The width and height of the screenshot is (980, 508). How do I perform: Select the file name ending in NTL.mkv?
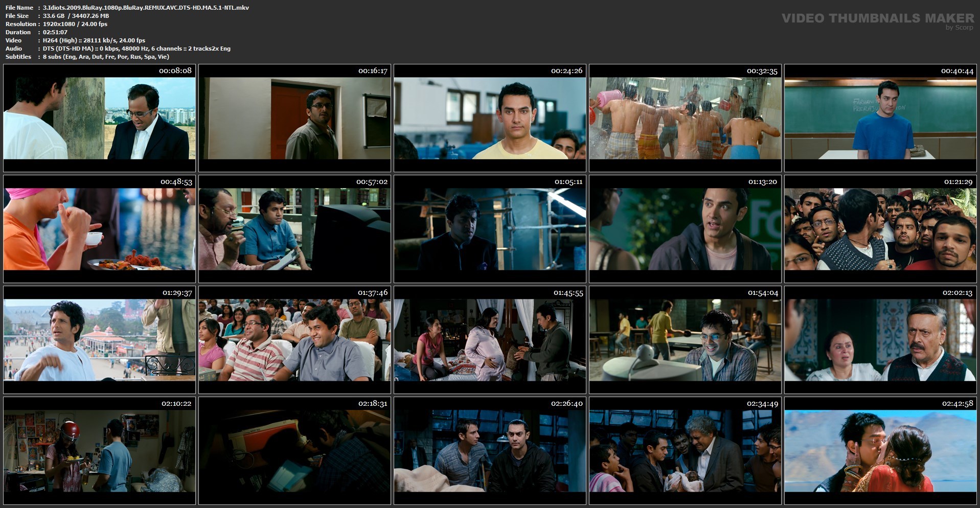(x=146, y=8)
